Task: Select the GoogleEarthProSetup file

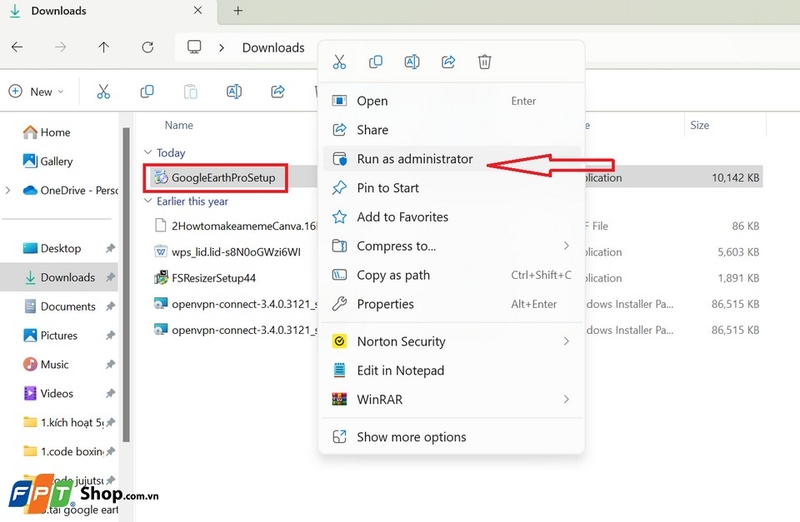Action: [x=222, y=178]
